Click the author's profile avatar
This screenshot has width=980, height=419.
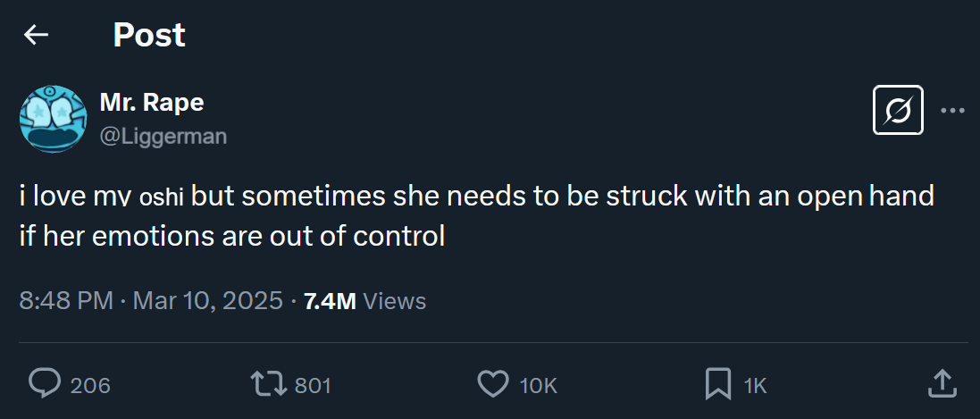(x=53, y=119)
